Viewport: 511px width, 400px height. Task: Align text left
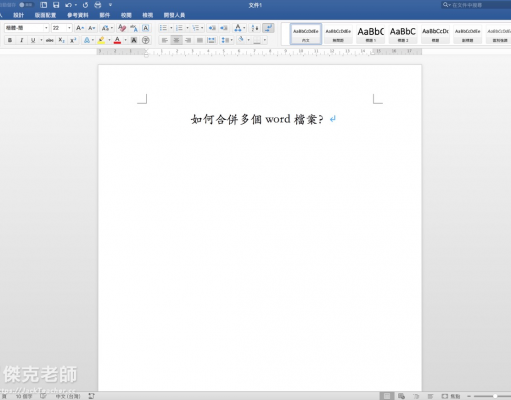coord(165,40)
